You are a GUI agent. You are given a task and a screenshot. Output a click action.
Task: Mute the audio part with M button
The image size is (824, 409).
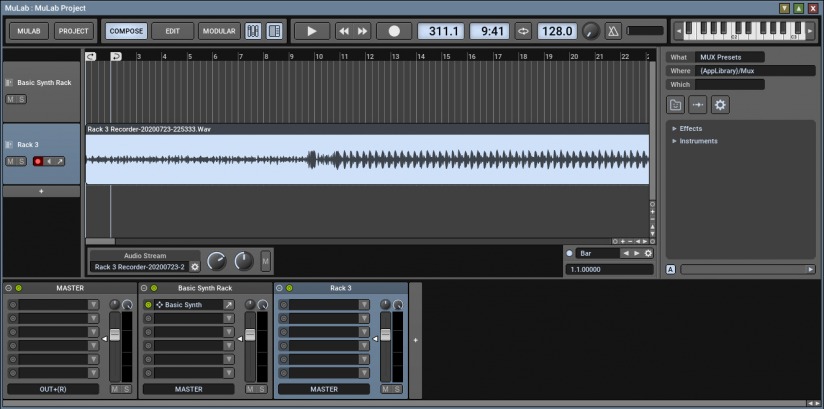[x=265, y=261]
